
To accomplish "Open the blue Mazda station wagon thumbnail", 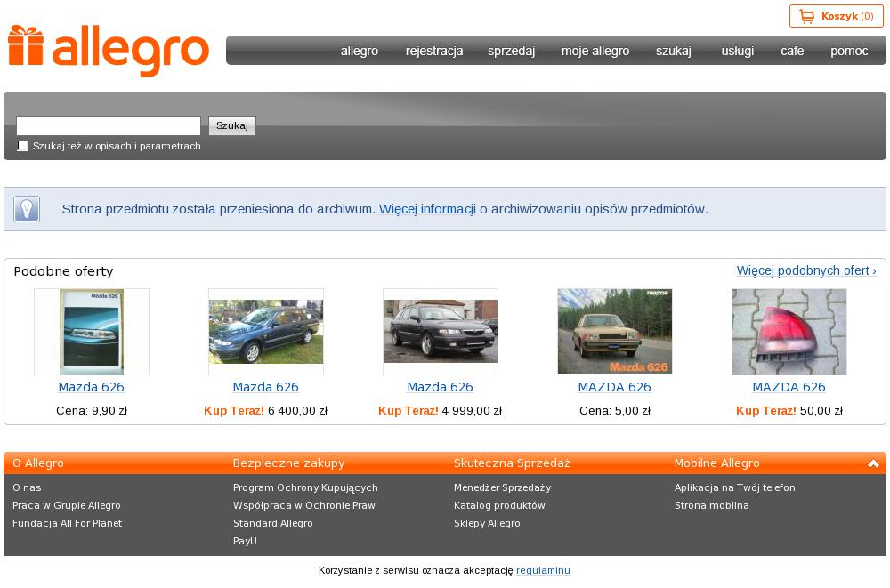I will 265,332.
